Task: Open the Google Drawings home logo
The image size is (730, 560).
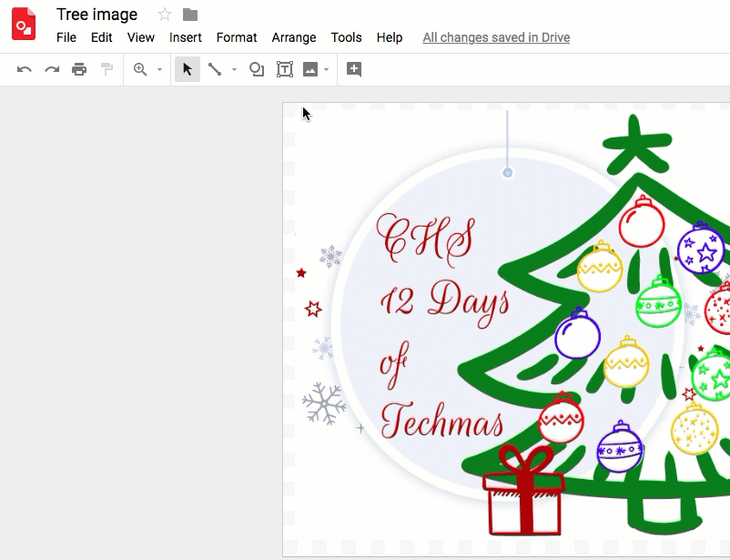Action: click(24, 25)
